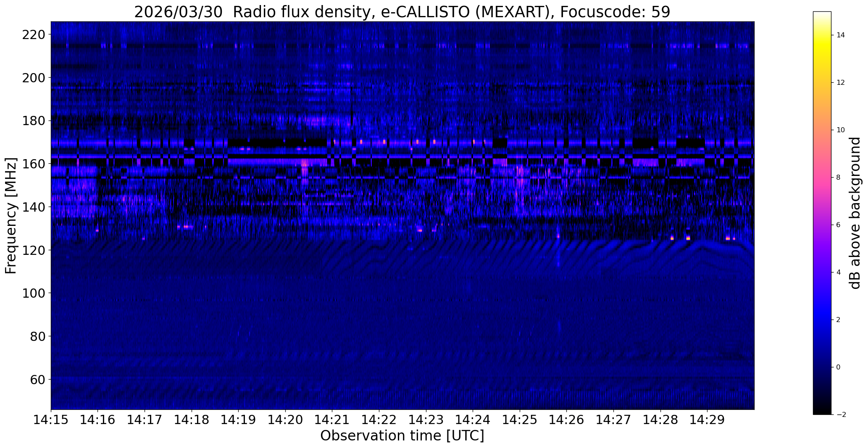The width and height of the screenshot is (868, 448).
Task: Select the 14:22 time tick label
Action: 379,420
